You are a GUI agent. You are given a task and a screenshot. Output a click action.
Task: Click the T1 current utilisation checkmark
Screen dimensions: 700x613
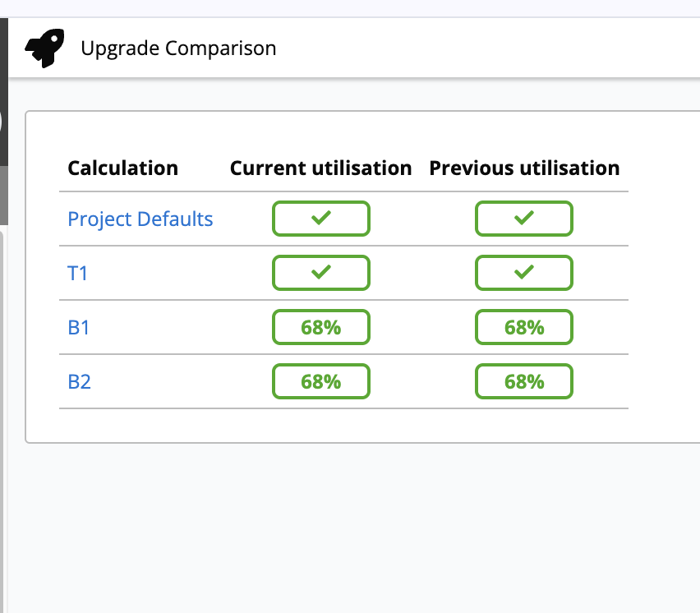(x=320, y=273)
